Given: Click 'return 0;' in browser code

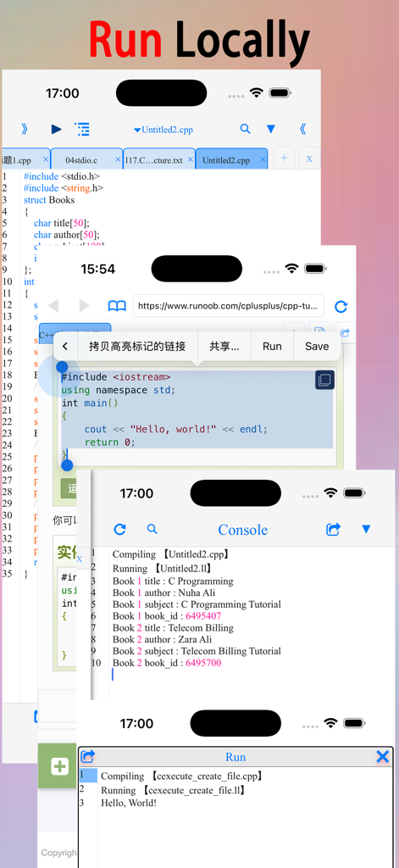Looking at the screenshot, I should 109,442.
